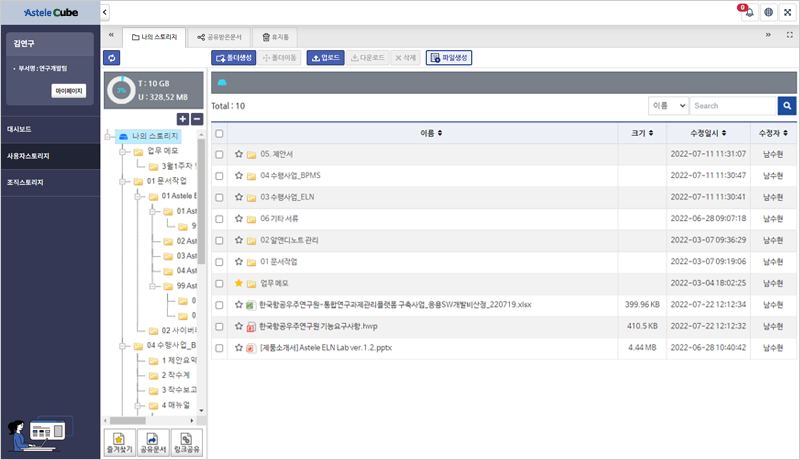
Task: Click the fullscreen expand icon in header
Action: pos(788,12)
